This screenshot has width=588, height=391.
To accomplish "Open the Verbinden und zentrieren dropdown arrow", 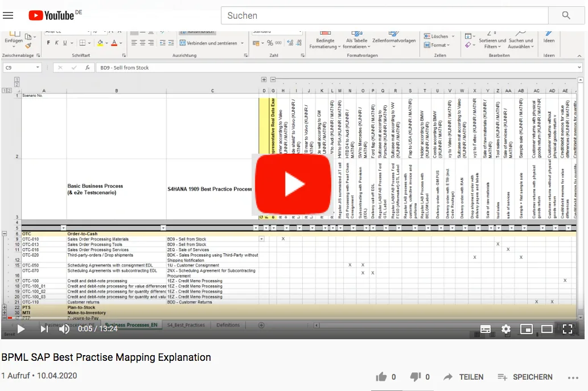I will (242, 43).
